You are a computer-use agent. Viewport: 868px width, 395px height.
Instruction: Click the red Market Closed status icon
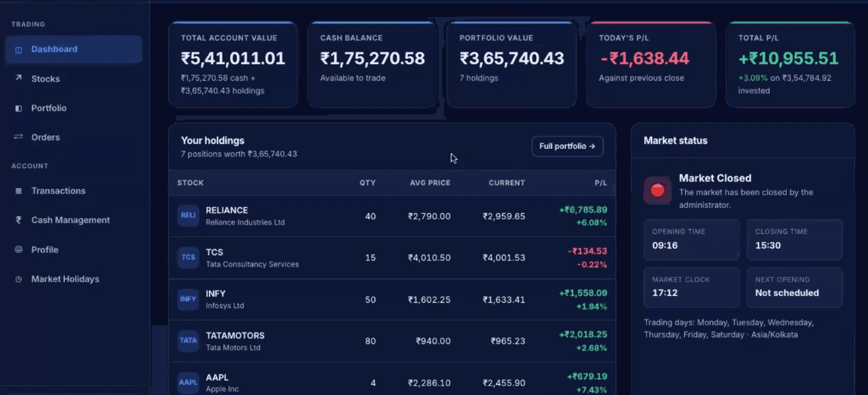(657, 190)
